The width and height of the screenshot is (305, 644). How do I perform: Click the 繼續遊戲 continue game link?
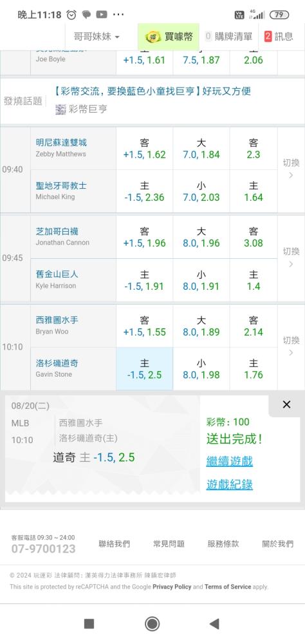pyautogui.click(x=230, y=461)
